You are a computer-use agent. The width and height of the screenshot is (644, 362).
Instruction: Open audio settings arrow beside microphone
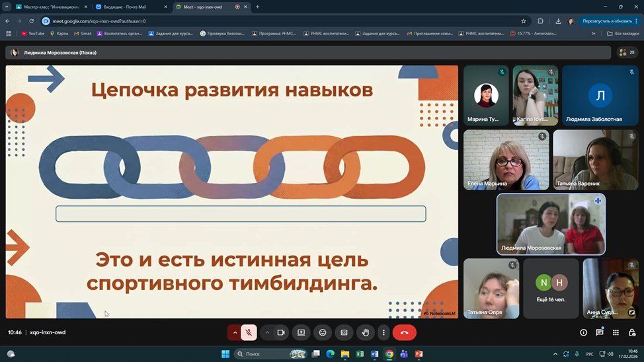pos(235,332)
